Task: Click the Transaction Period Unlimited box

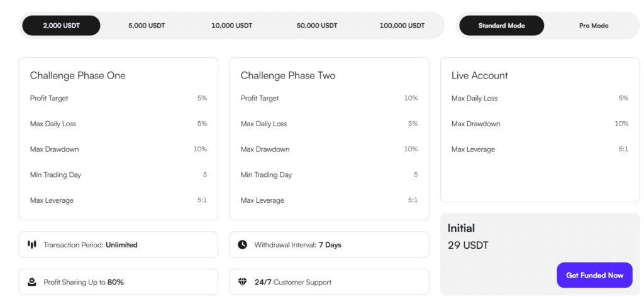Action: coord(118,245)
